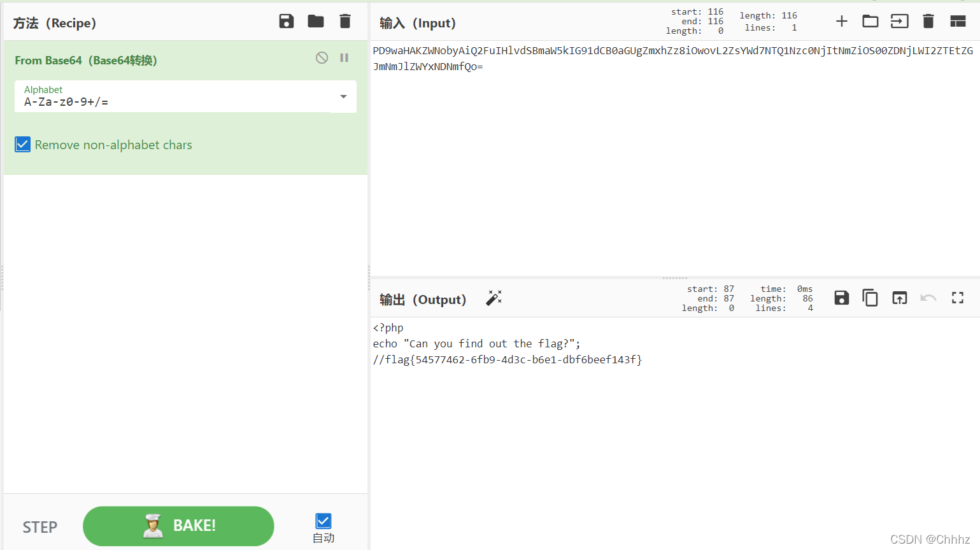
Task: Open input folder upload
Action: tap(870, 21)
